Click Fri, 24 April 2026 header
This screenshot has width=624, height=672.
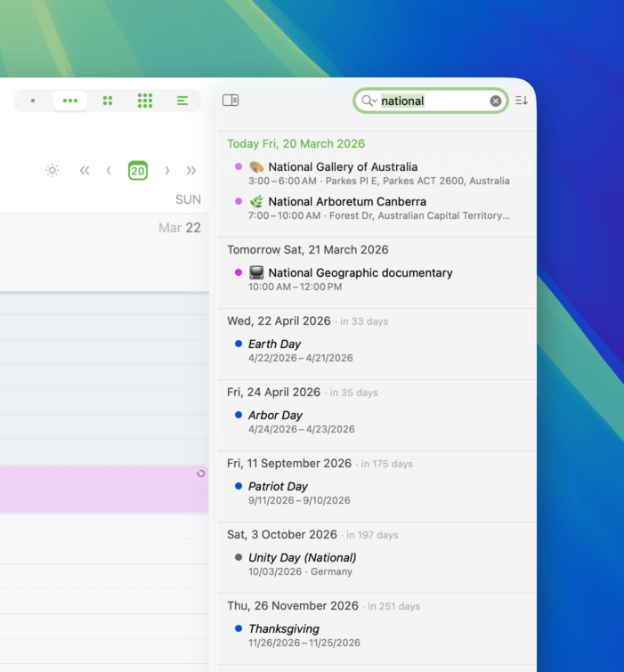click(x=273, y=393)
